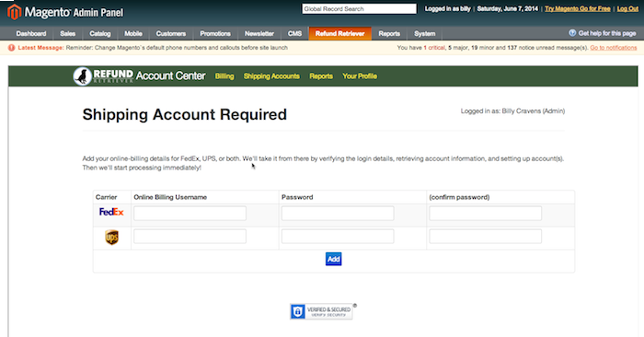Viewport: 644px width, 337px height.
Task: Click the 'Shipping Account Required' heading
Action: point(184,115)
